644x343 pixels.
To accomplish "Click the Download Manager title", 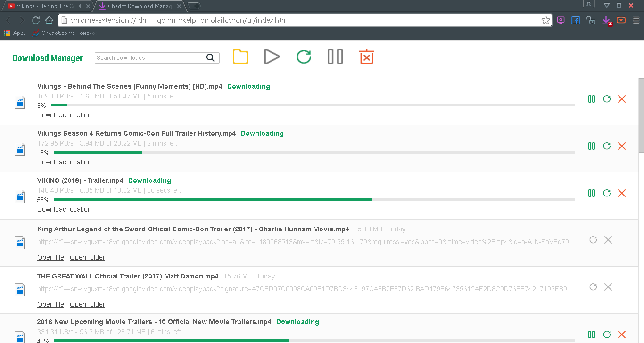I will click(x=47, y=58).
